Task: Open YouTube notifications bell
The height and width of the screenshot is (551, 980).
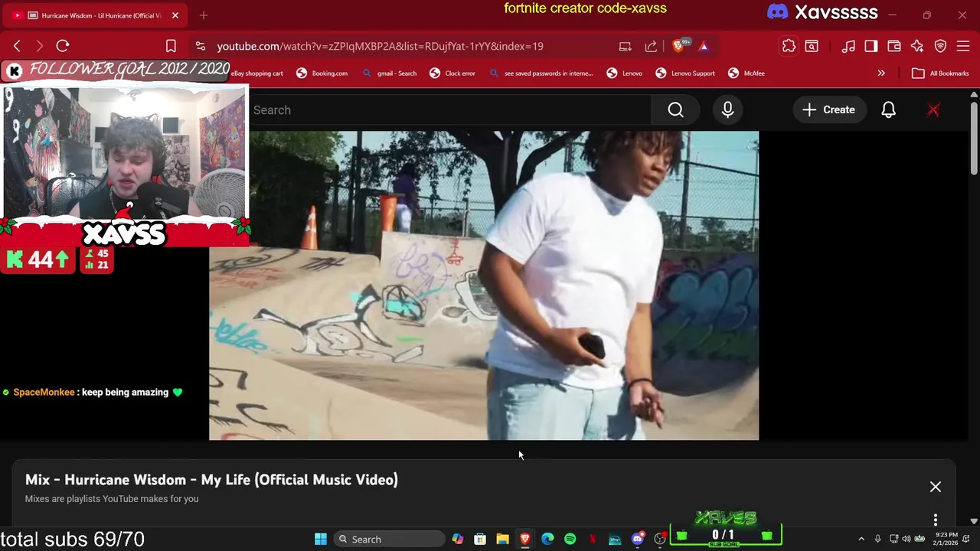Action: [x=888, y=110]
